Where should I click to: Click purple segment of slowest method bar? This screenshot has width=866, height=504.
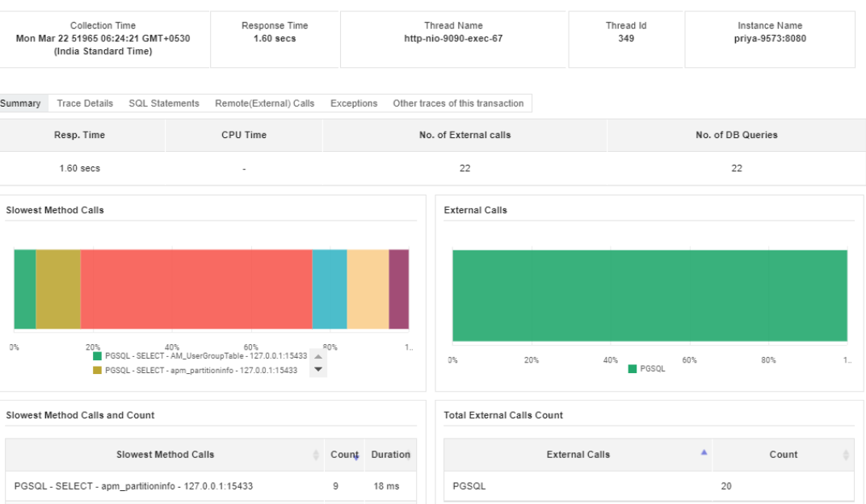(x=399, y=289)
